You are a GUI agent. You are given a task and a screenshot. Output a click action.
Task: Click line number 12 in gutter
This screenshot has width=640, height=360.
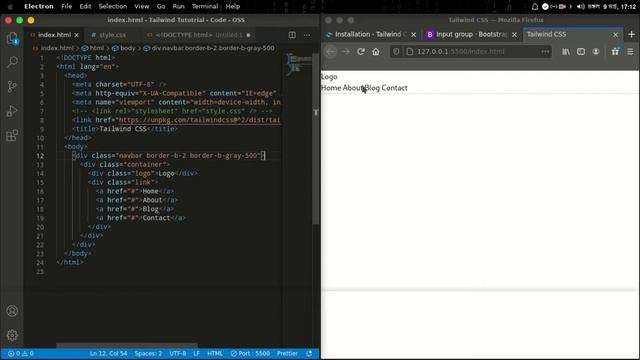pos(40,156)
